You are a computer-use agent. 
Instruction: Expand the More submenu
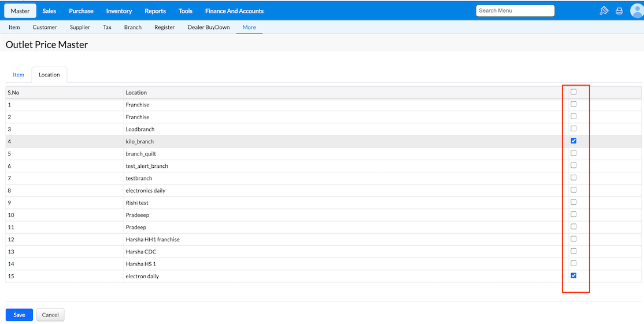click(x=249, y=28)
